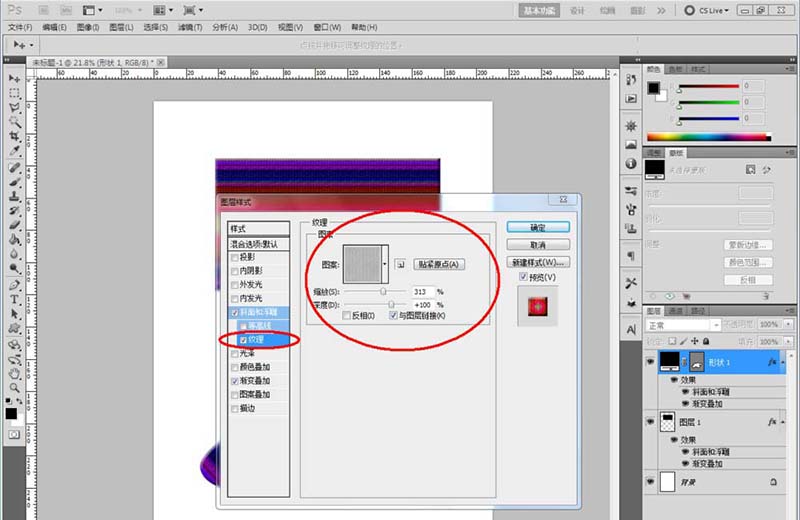This screenshot has width=800, height=520.
Task: Select the Horizontal Type tool
Action: click(14, 300)
